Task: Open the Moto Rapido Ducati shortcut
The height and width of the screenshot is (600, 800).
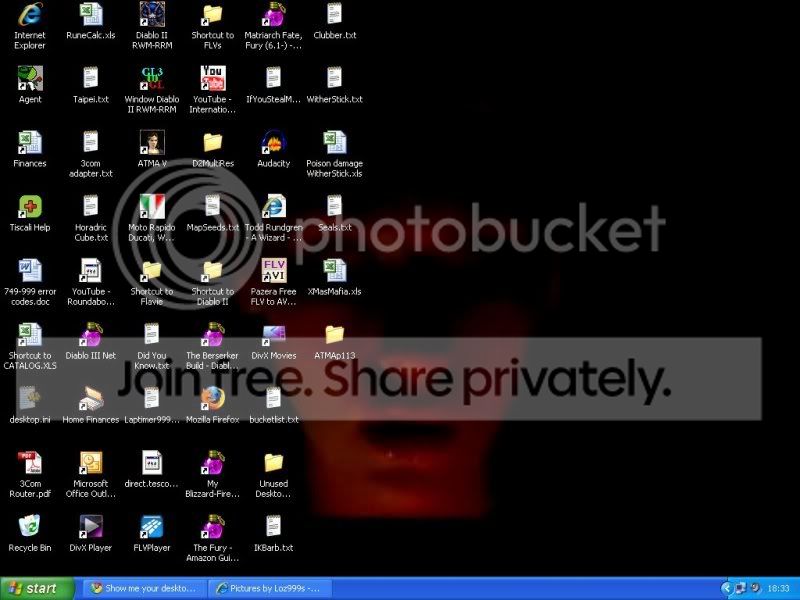Action: [152, 207]
